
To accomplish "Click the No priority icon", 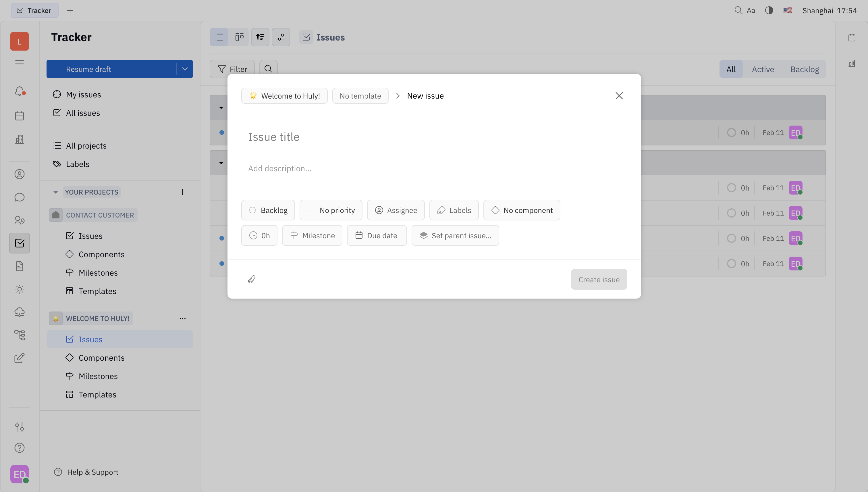I will (310, 210).
